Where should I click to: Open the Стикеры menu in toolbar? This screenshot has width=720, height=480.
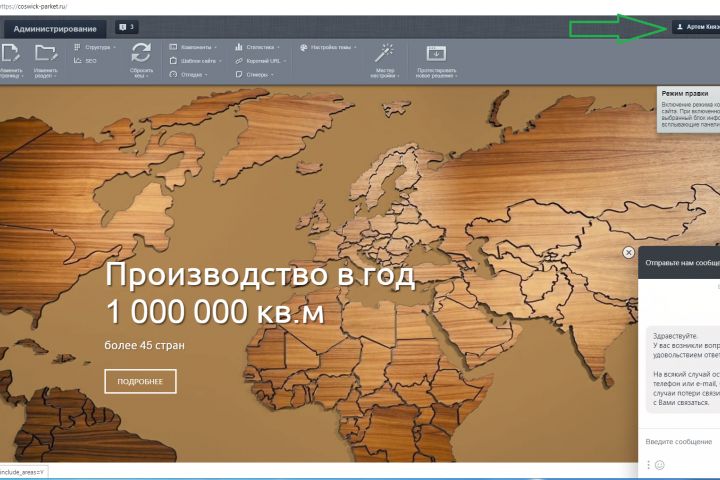tap(258, 74)
